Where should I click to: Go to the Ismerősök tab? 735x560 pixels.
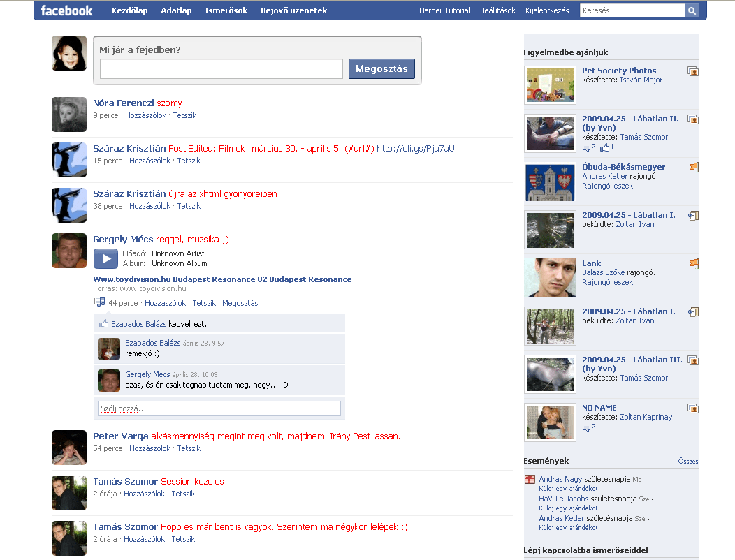point(226,10)
